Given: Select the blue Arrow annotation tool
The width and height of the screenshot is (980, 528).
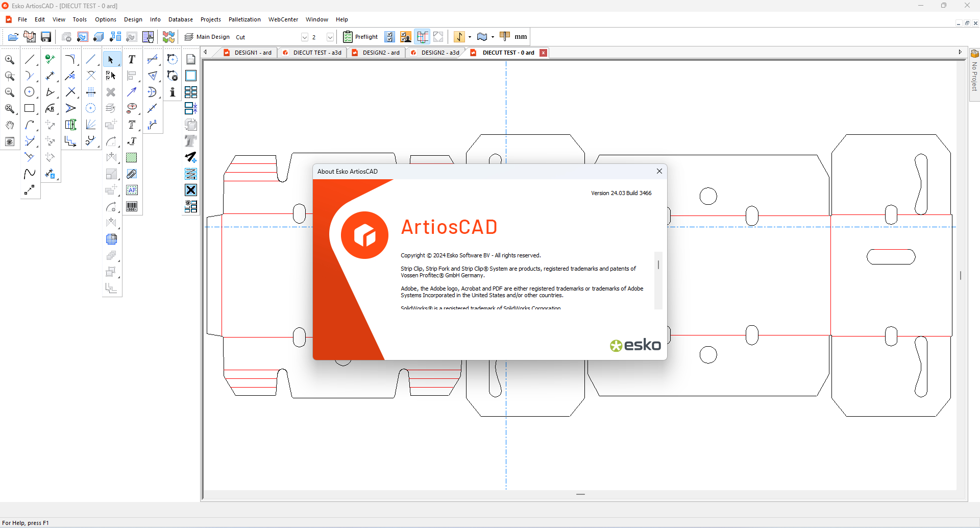Looking at the screenshot, I should click(132, 92).
